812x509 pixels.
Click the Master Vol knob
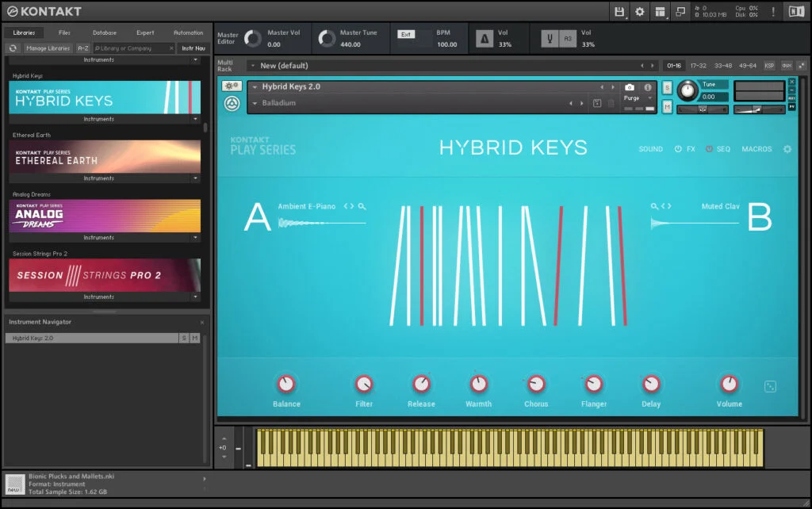(x=253, y=38)
